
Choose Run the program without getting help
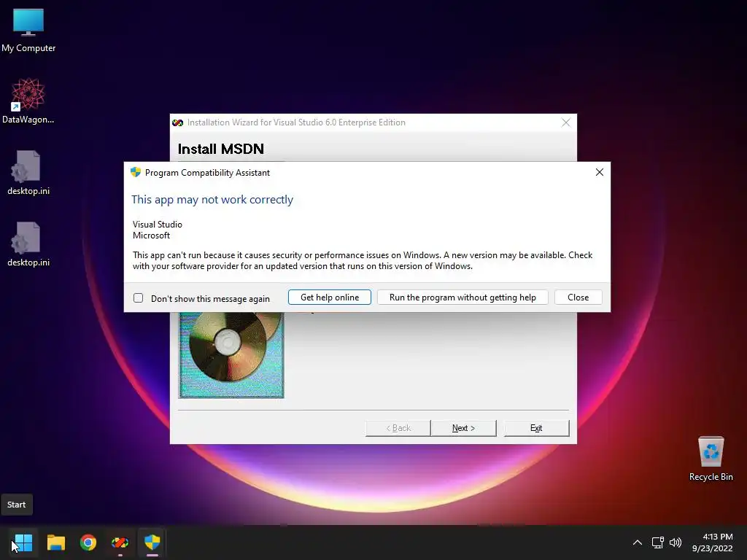point(462,297)
